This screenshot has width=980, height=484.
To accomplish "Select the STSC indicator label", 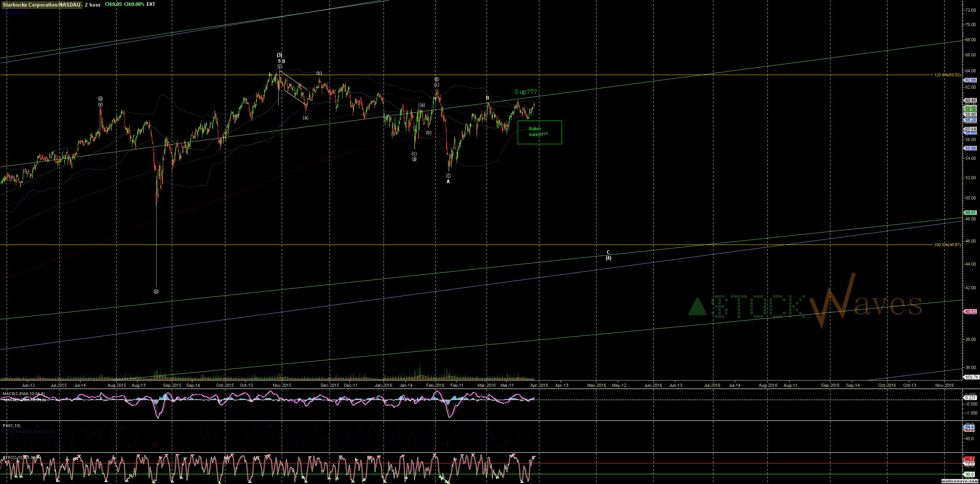I will click(21, 458).
